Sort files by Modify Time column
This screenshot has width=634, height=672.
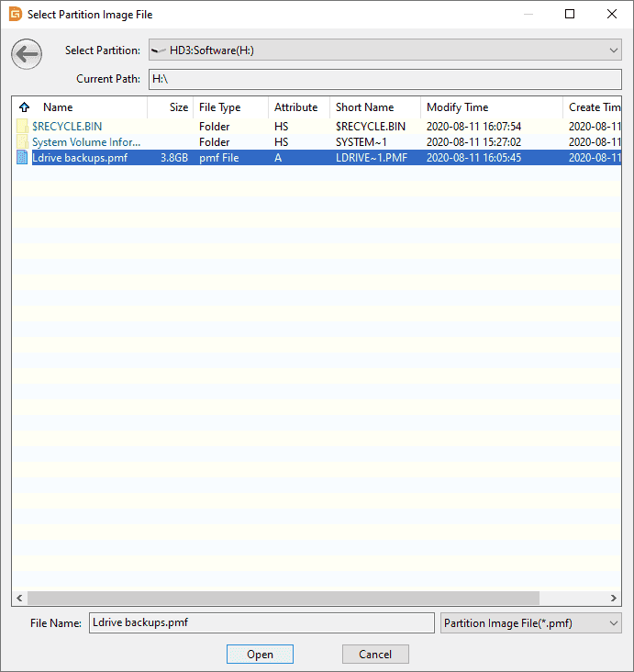click(x=491, y=107)
